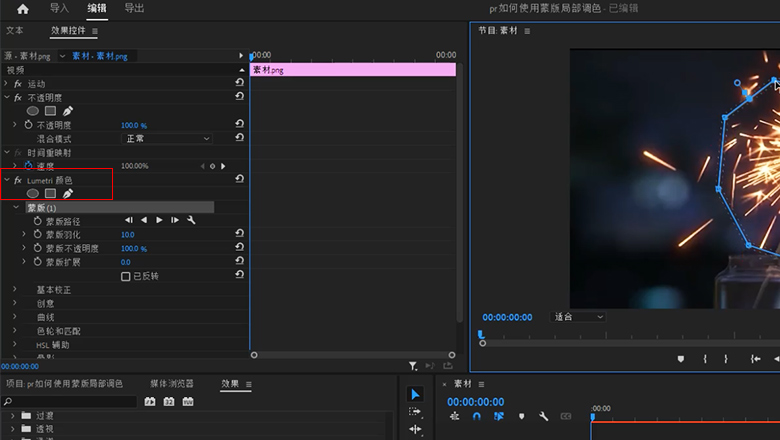Open the 媒体浏览器 panel tab
Viewport: 780px width, 440px height.
pos(171,384)
